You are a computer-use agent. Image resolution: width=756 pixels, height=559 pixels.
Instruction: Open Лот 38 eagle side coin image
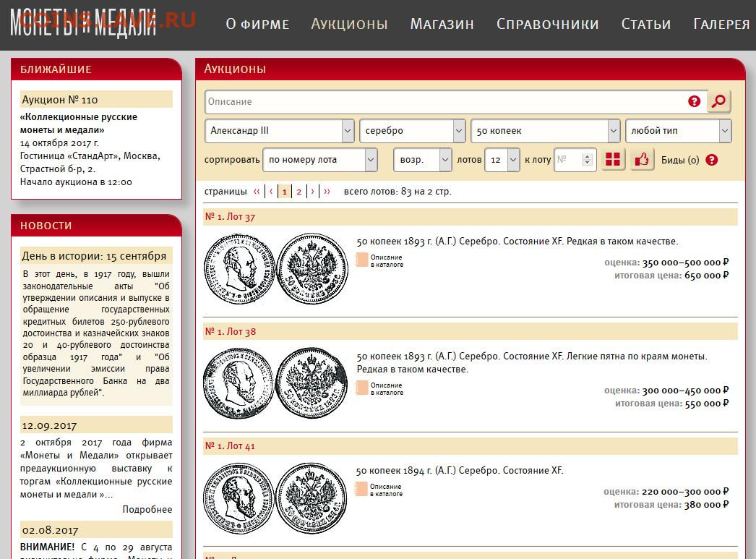pyautogui.click(x=312, y=383)
